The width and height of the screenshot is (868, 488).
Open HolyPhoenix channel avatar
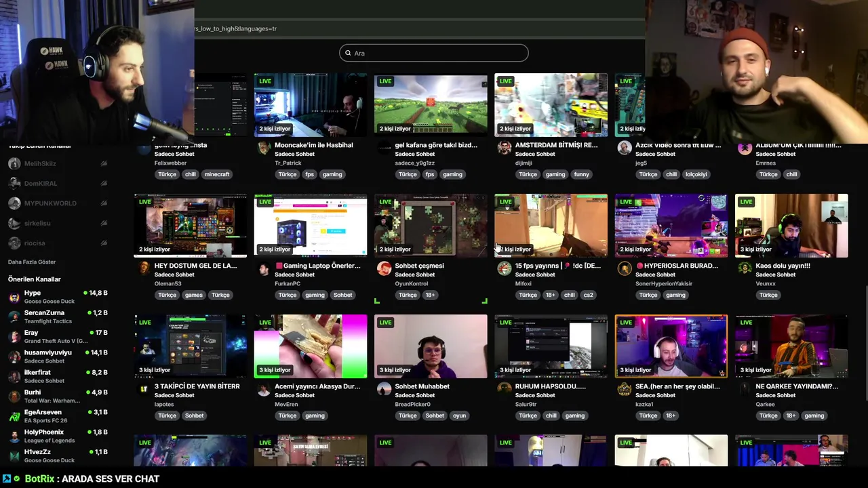coord(14,436)
